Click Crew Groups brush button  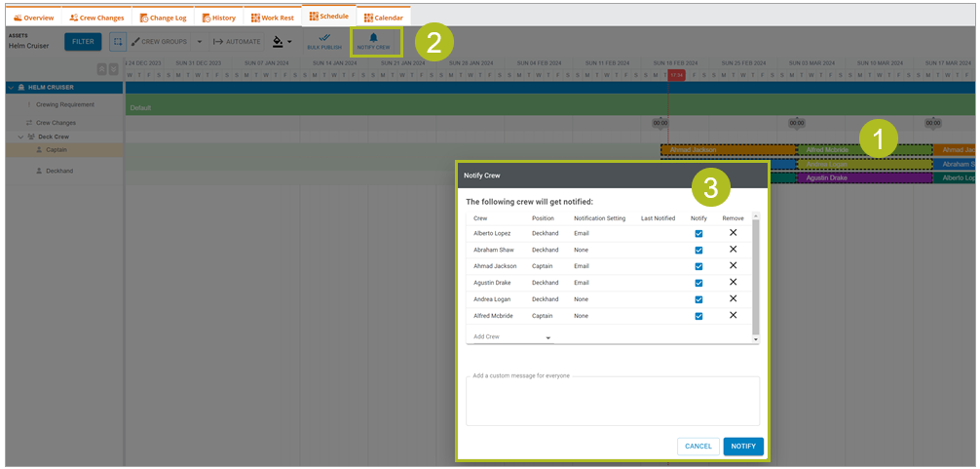coord(159,42)
